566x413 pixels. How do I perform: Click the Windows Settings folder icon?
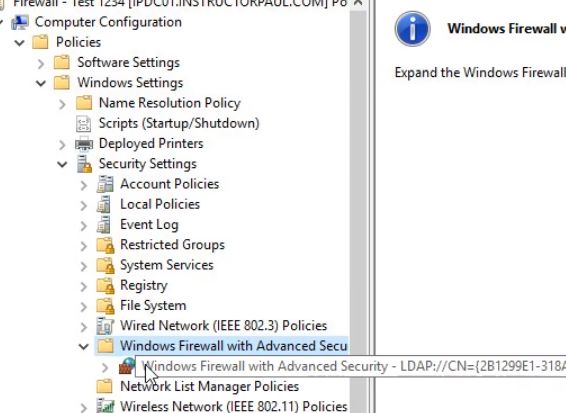click(x=62, y=83)
